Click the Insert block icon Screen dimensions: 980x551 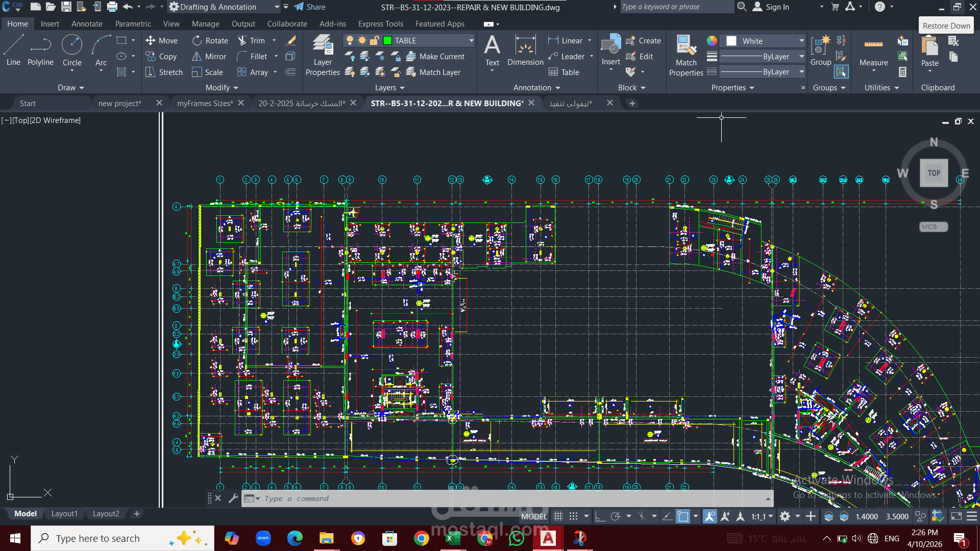610,46
